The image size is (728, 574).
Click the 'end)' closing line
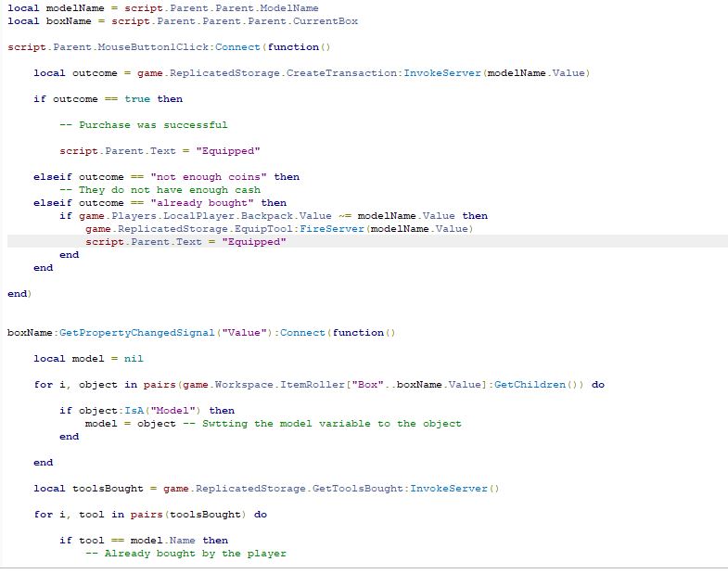point(19,294)
